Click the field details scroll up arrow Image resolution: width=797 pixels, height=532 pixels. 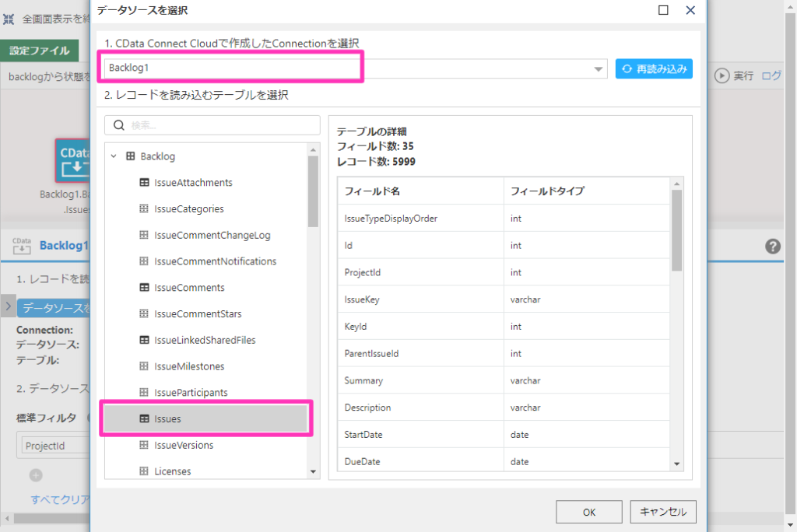click(676, 184)
